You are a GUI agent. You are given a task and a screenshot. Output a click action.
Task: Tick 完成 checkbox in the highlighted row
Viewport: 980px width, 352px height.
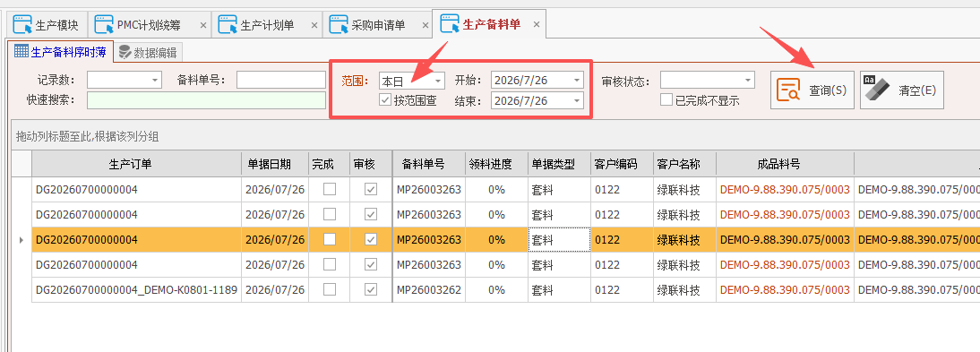point(330,239)
